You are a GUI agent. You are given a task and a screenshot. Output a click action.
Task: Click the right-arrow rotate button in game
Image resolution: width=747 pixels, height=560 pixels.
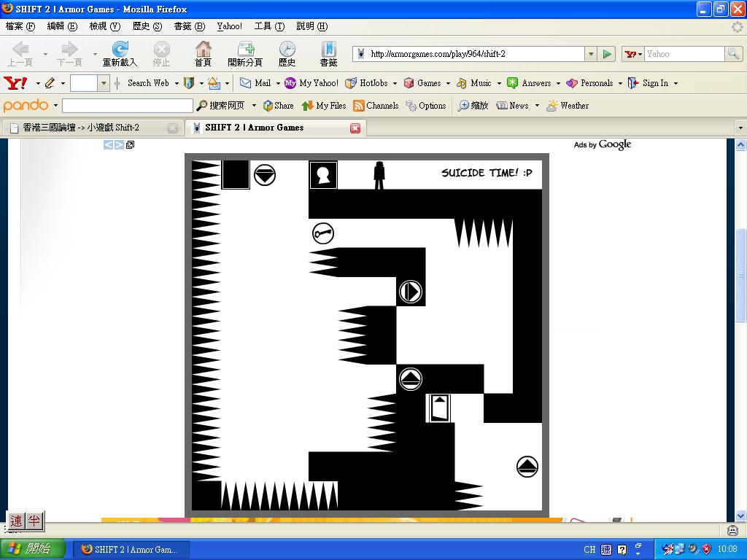411,292
